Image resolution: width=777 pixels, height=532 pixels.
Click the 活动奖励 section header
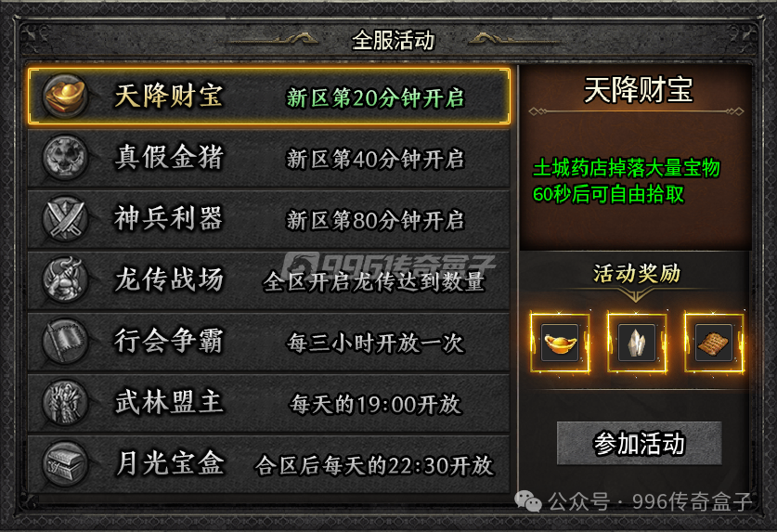pos(637,273)
